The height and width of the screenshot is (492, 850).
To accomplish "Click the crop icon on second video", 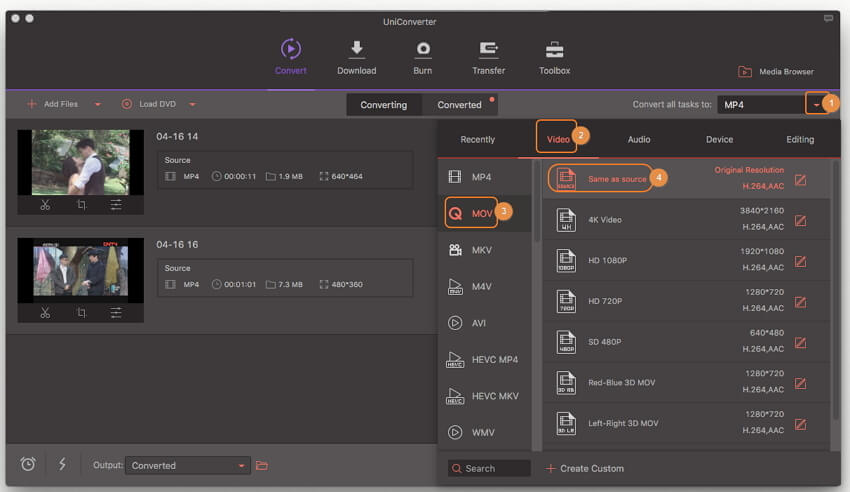I will [81, 312].
